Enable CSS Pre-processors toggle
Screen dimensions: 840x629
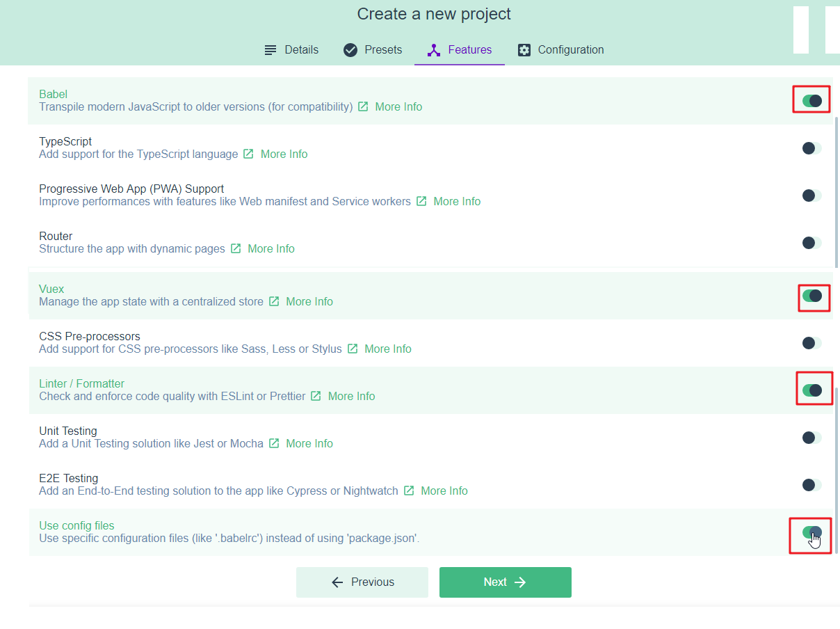click(x=811, y=343)
